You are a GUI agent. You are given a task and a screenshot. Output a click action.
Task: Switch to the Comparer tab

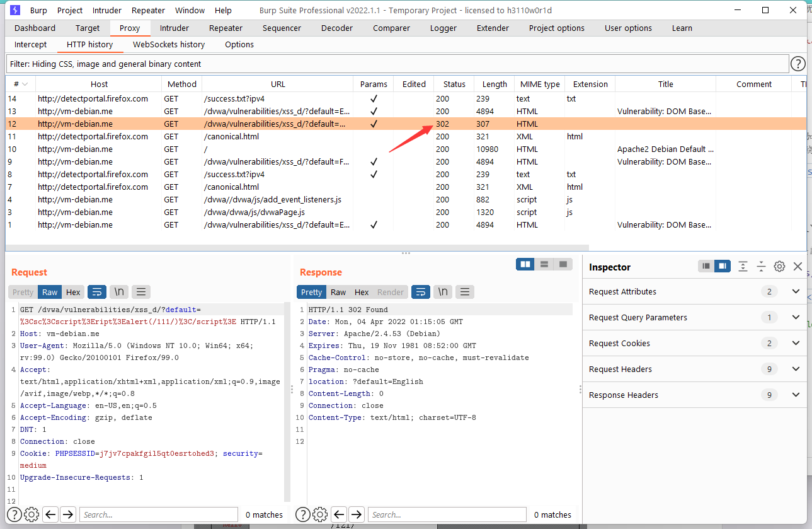[x=391, y=28]
